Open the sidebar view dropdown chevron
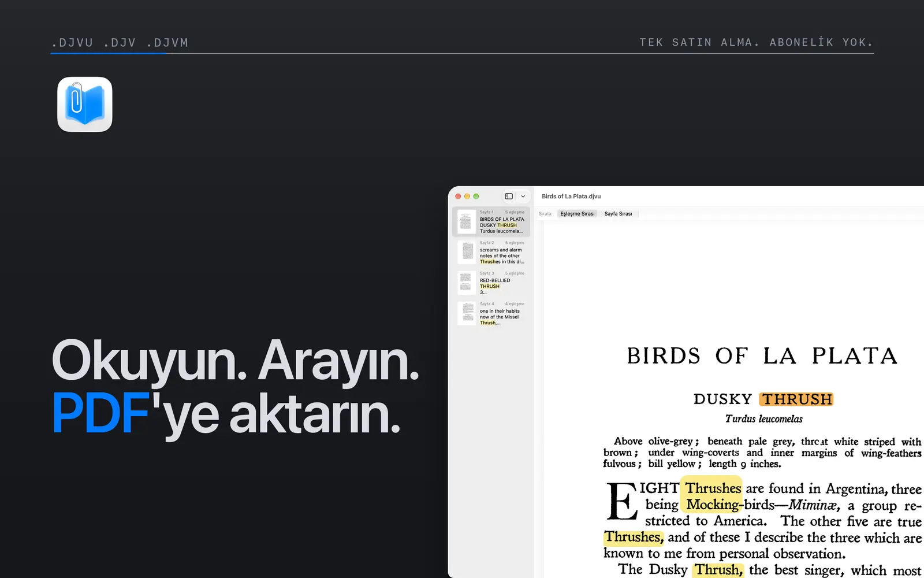This screenshot has height=578, width=924. click(x=523, y=197)
